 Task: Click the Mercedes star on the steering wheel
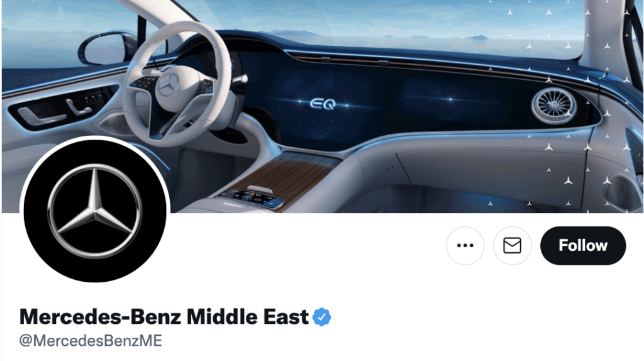(x=167, y=86)
